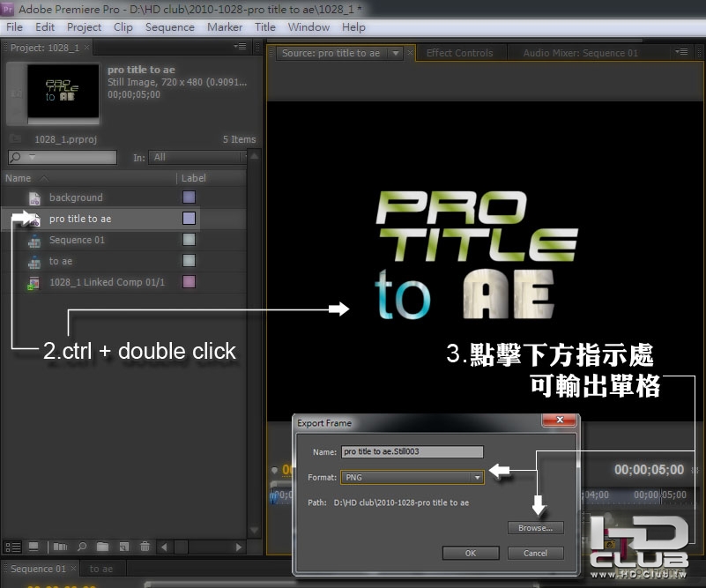Open the Edit menu
706x588 pixels.
(x=45, y=27)
